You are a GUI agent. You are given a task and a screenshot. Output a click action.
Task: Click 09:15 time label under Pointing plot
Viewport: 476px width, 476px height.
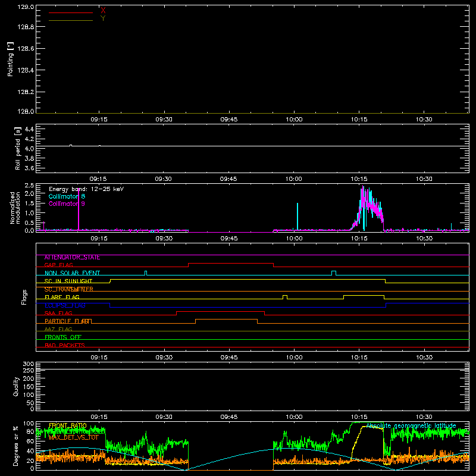tap(99, 120)
